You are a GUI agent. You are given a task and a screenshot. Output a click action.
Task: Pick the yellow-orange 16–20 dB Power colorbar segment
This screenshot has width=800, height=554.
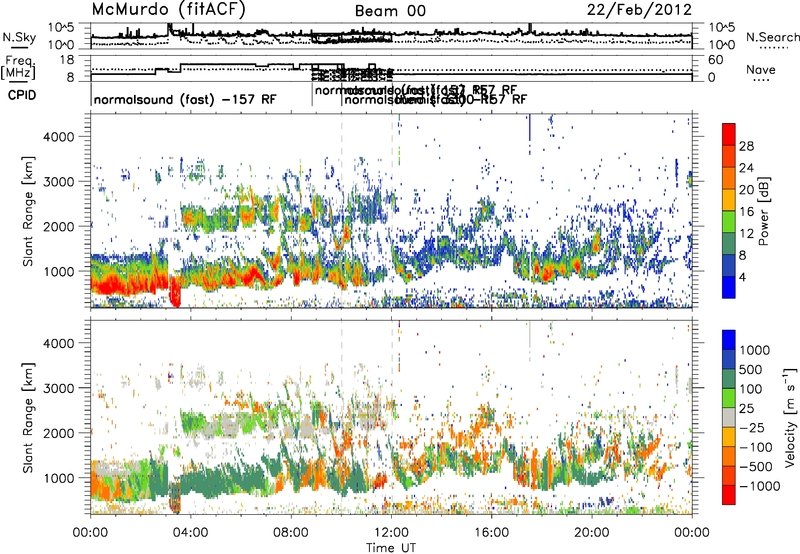coord(729,200)
